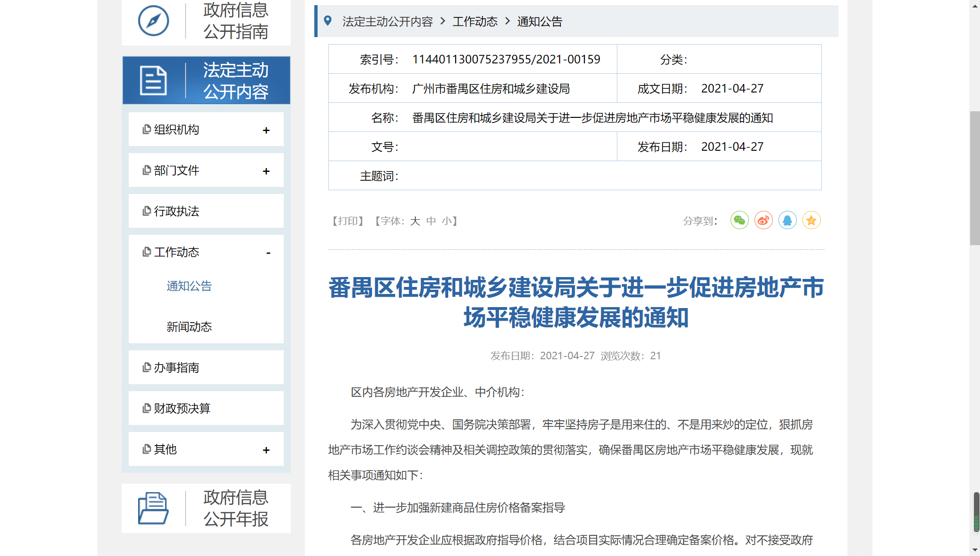Go to 工作动态 breadcrumb link

pyautogui.click(x=475, y=22)
